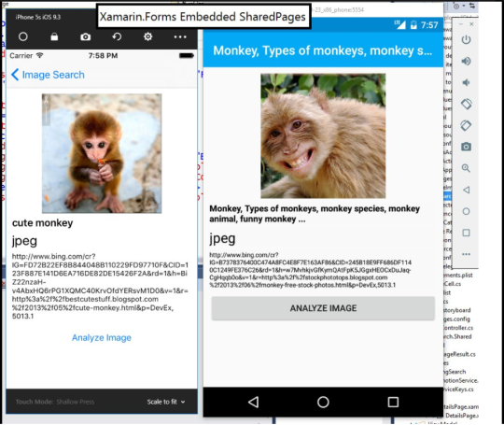Click the emulator zoom magnifier icon
The height and width of the screenshot is (425, 504).
click(466, 168)
